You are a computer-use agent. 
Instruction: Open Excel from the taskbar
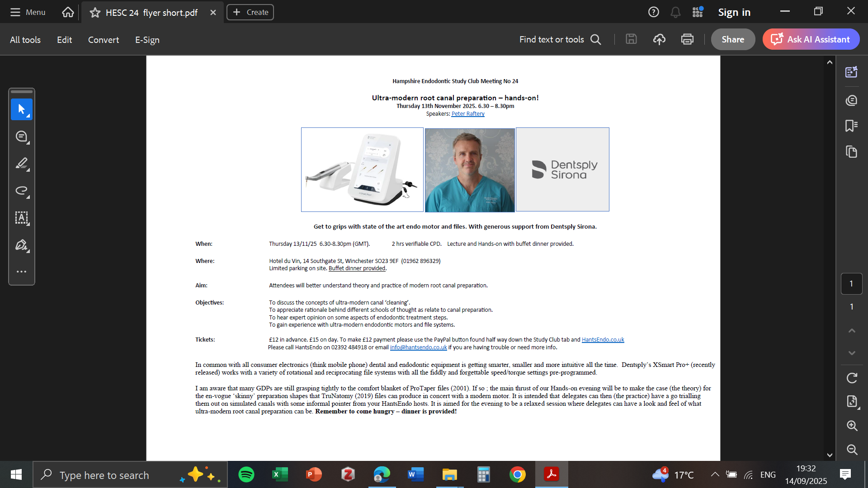click(280, 474)
